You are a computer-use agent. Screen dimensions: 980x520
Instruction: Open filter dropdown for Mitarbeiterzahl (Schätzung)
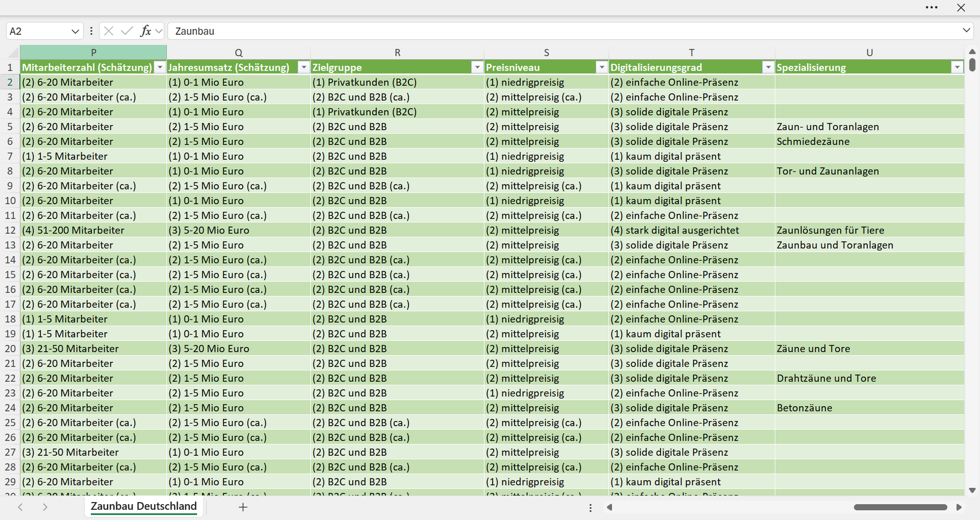pos(160,68)
